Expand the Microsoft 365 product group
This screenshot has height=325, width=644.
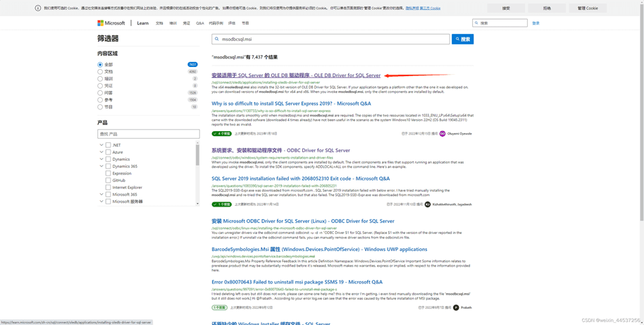click(101, 195)
